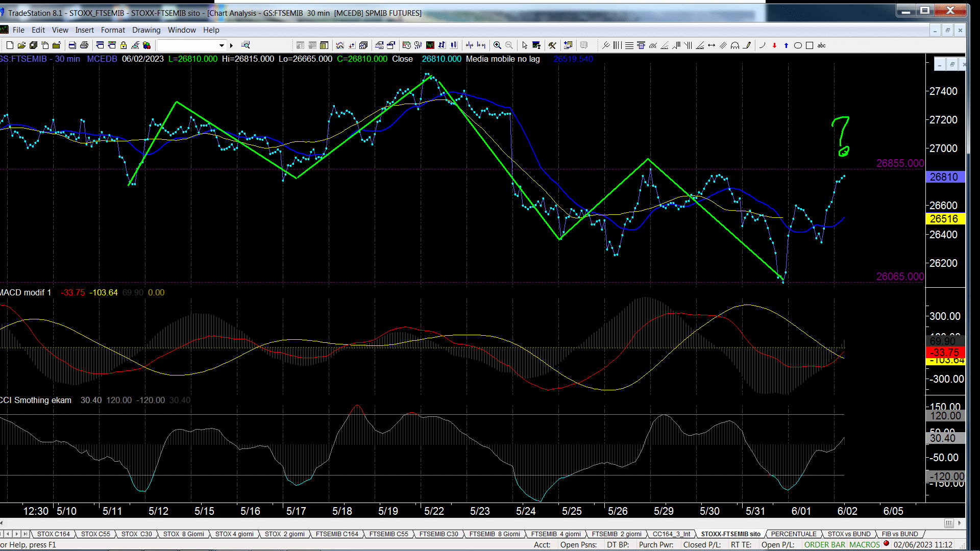The image size is (980, 551).
Task: Switch to the PERCENTUALE tab
Action: [x=794, y=534]
